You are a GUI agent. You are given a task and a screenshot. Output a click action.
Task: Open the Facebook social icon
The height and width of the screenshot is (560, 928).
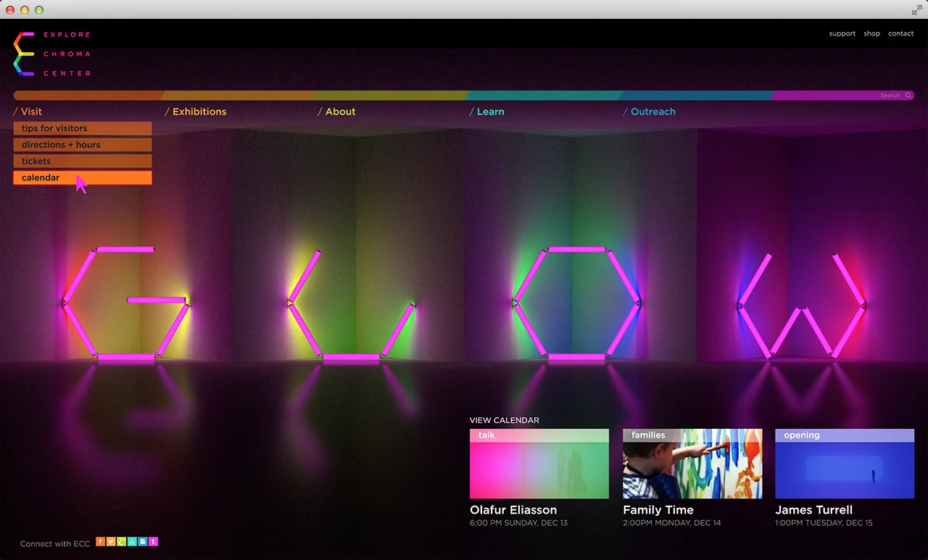click(x=100, y=541)
